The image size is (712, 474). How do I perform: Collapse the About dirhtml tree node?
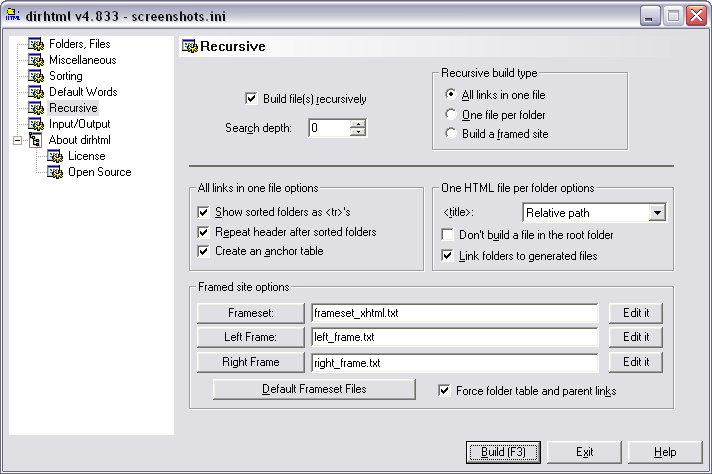[17, 140]
